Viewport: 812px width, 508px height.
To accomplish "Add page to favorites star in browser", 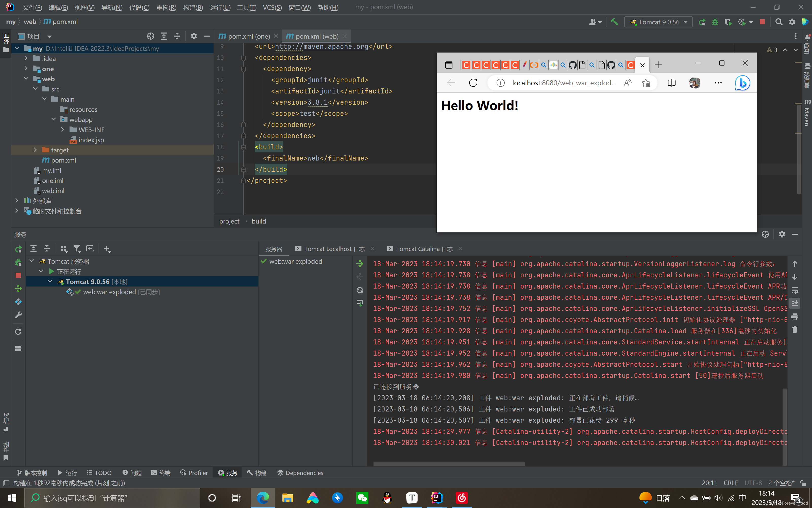I will click(646, 83).
